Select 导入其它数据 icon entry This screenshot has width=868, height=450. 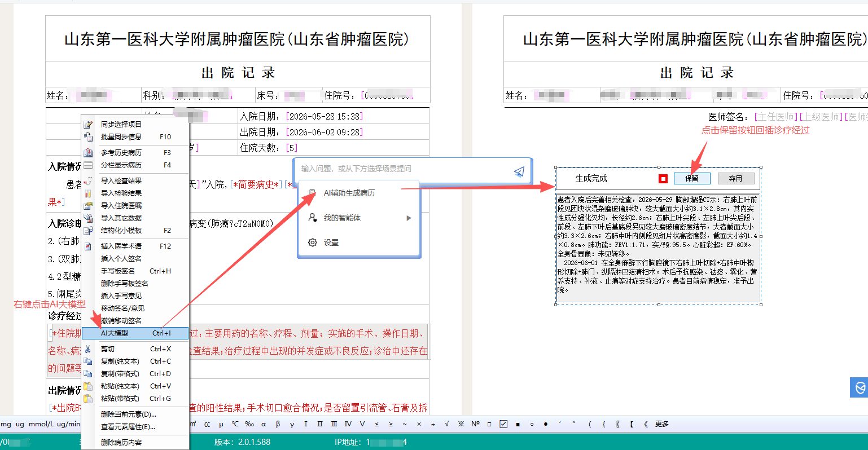[88, 218]
